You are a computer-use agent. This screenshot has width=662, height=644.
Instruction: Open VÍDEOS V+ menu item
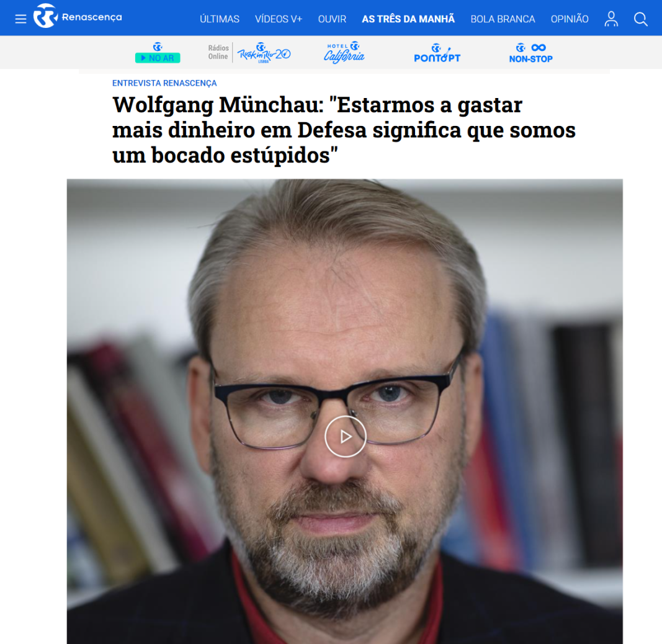click(279, 19)
